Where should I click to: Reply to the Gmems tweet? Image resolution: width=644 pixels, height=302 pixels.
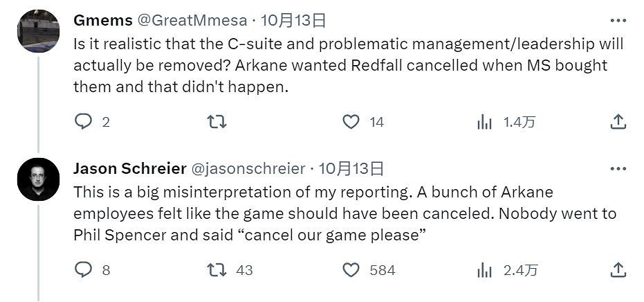[x=84, y=122]
